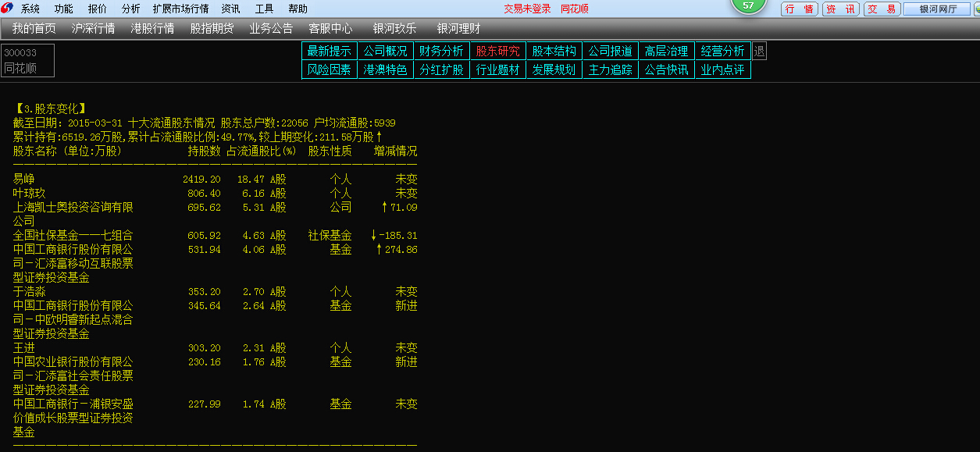Open the 功能 menu
Image resolution: width=980 pixels, height=452 pixels.
pyautogui.click(x=64, y=9)
